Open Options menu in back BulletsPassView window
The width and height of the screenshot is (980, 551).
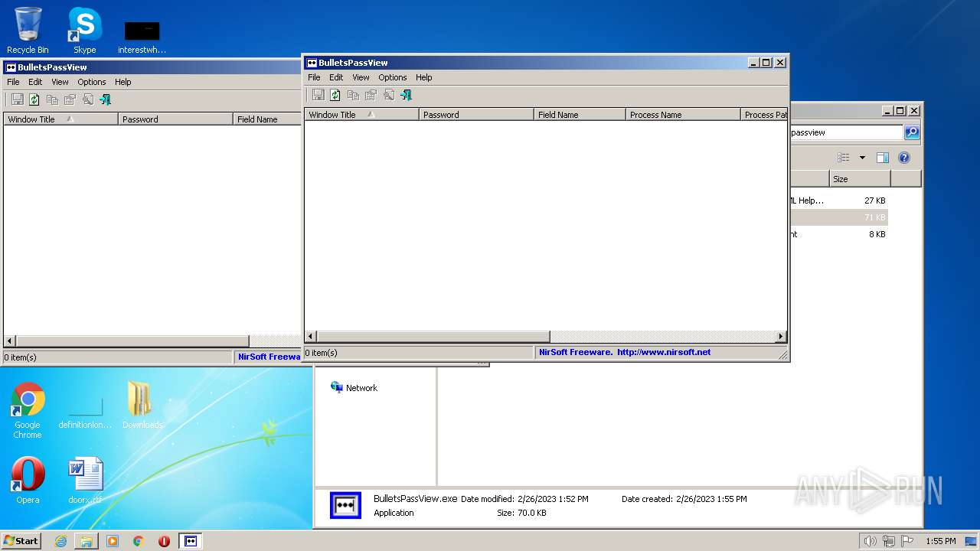[92, 82]
